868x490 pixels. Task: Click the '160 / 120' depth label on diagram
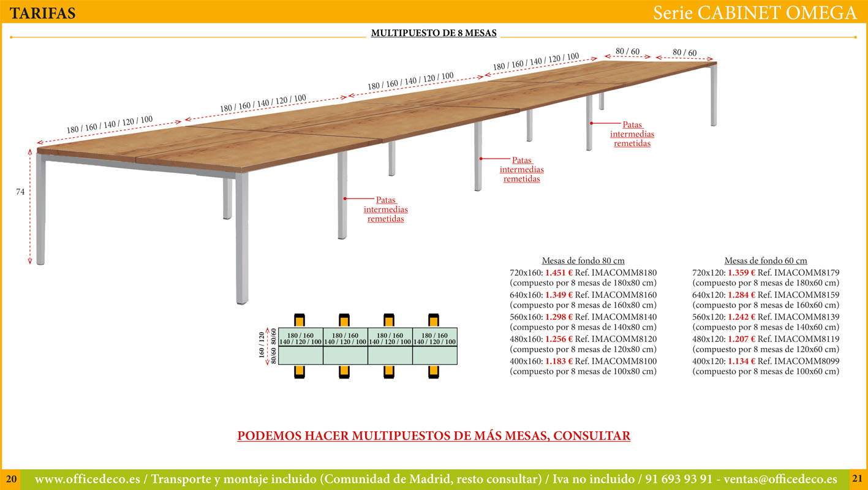[261, 346]
